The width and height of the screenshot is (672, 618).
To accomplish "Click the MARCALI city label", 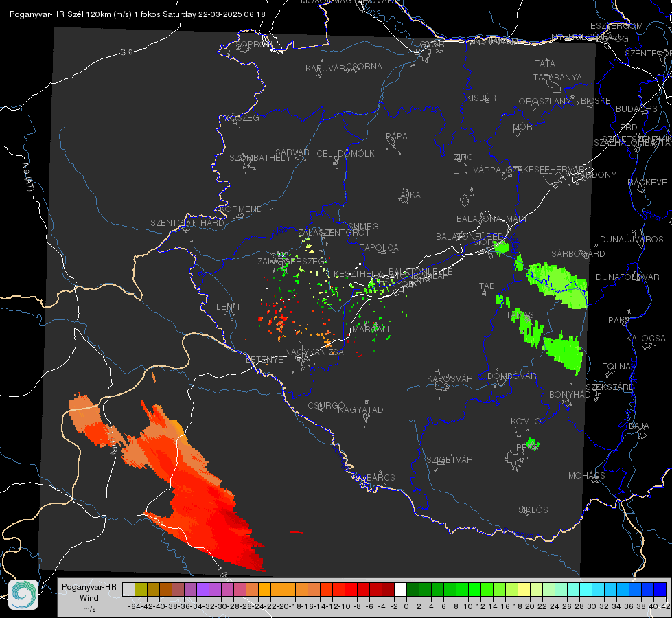I will (371, 330).
